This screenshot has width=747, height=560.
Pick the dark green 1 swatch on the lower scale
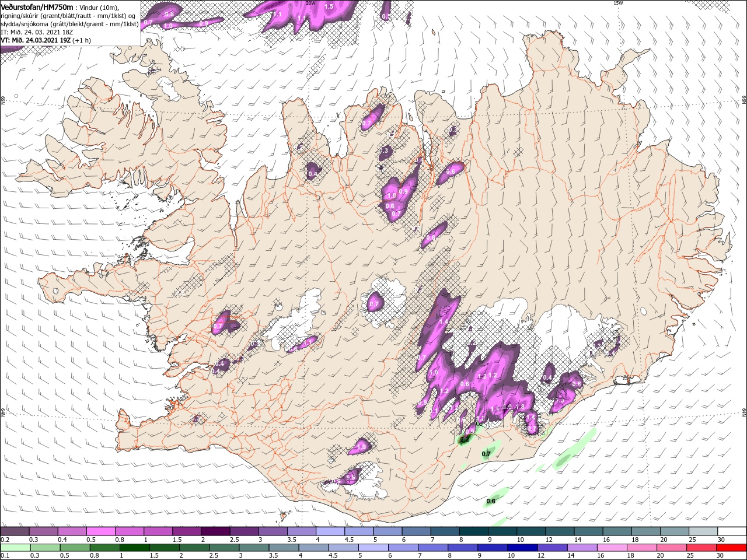pyautogui.click(x=135, y=548)
